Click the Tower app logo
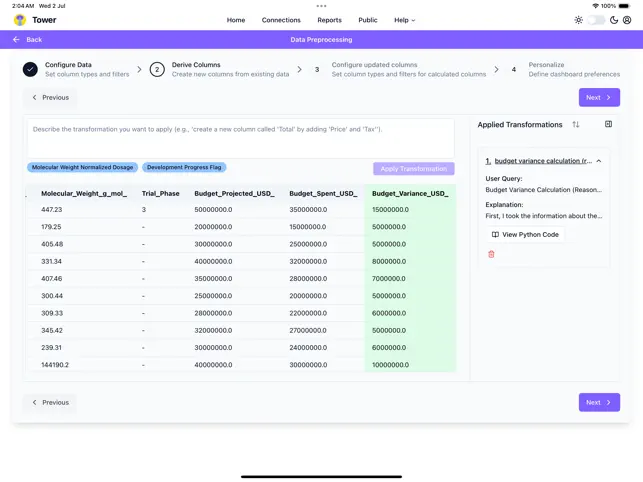Viewport: 643px width, 482px height. point(20,20)
